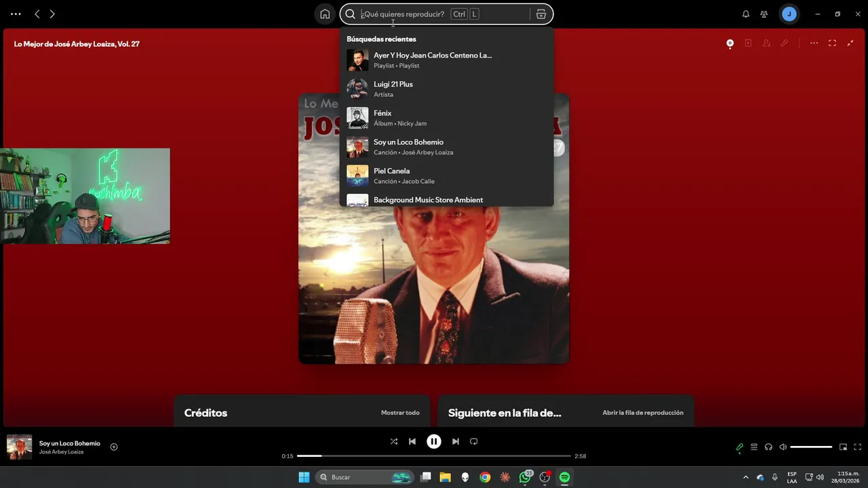Open Connect to a device headphones icon
Screen dimensions: 868x488
pyautogui.click(x=768, y=447)
